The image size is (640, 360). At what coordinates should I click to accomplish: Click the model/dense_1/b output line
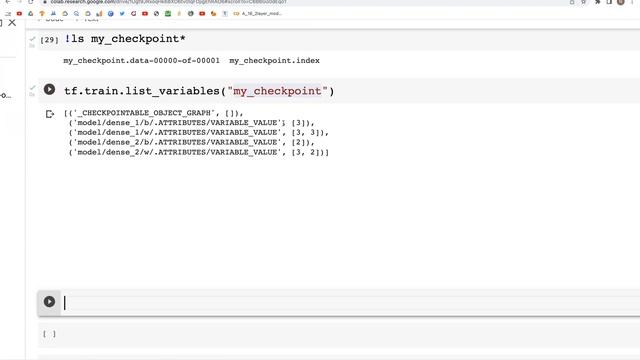point(192,122)
